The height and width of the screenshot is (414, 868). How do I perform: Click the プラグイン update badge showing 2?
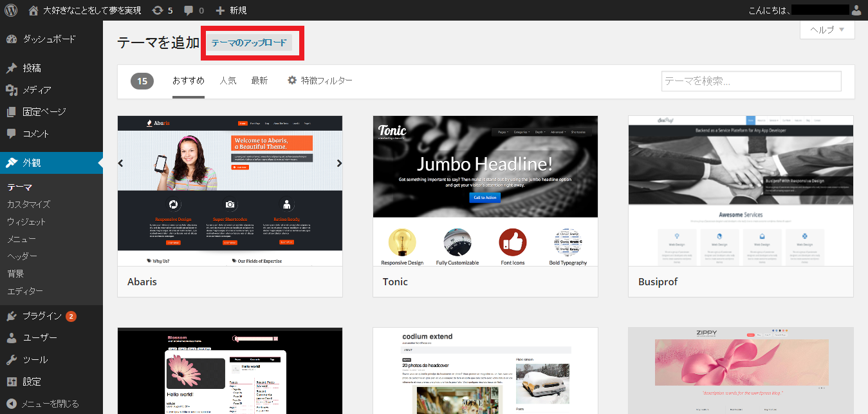point(71,316)
